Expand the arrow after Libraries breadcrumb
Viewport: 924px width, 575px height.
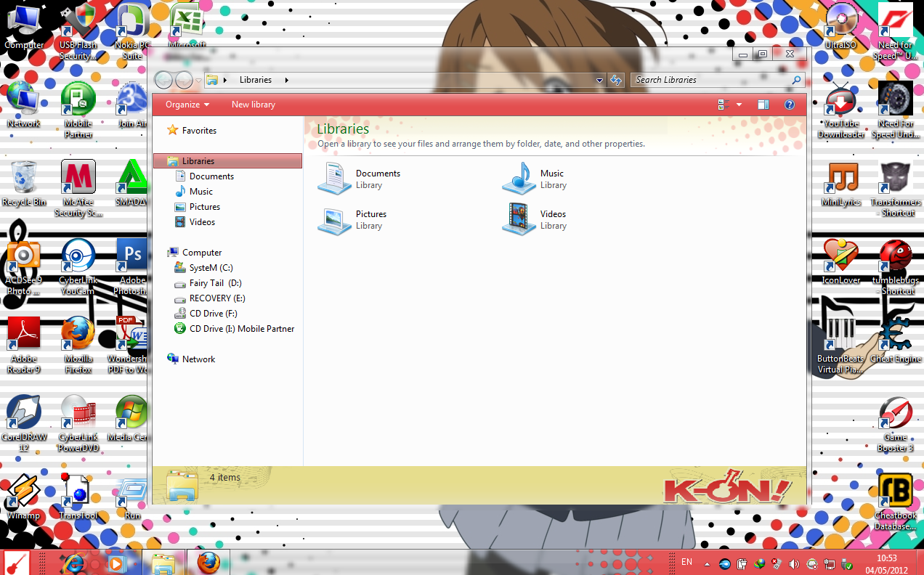coord(286,80)
